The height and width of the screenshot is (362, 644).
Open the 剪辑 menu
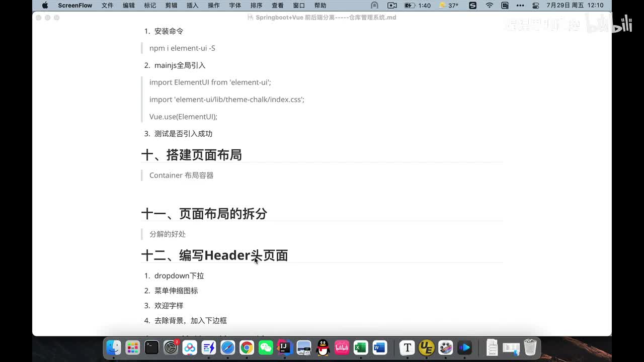click(171, 6)
